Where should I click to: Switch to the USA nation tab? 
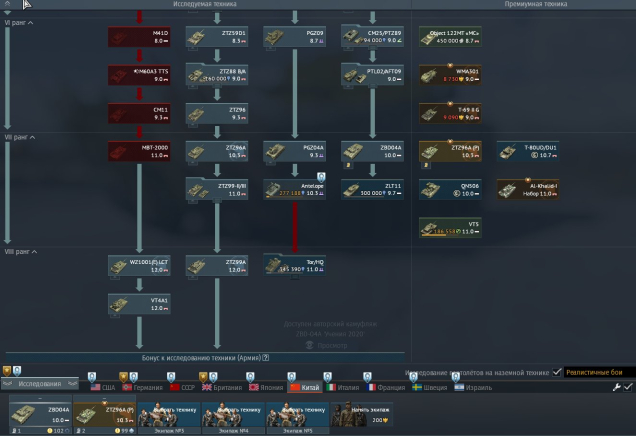[x=103, y=387]
